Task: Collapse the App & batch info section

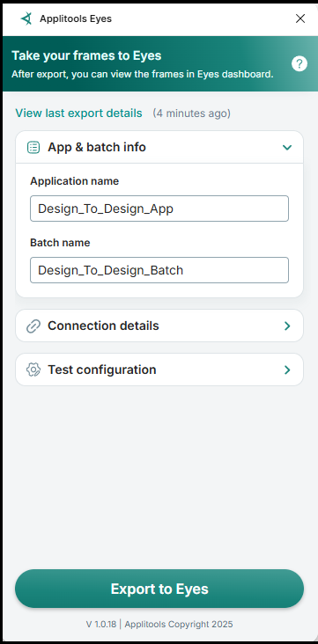Action: (287, 147)
